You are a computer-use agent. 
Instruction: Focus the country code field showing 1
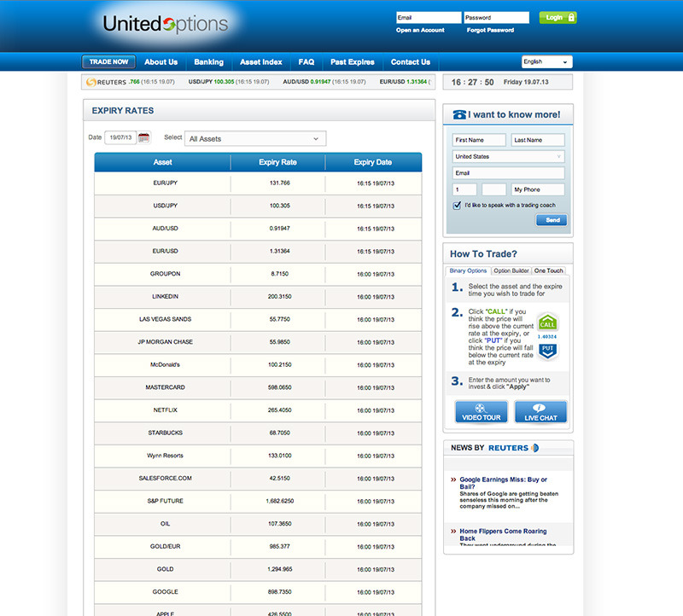tap(464, 189)
